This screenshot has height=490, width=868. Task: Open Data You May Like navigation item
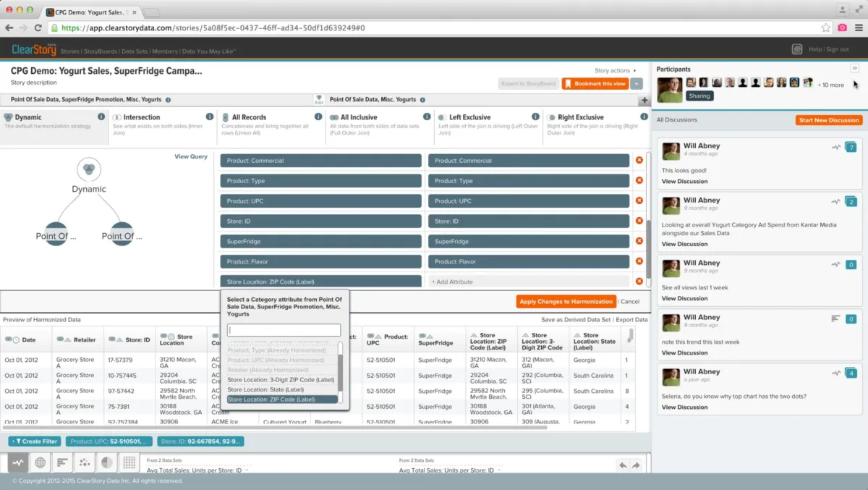point(208,51)
